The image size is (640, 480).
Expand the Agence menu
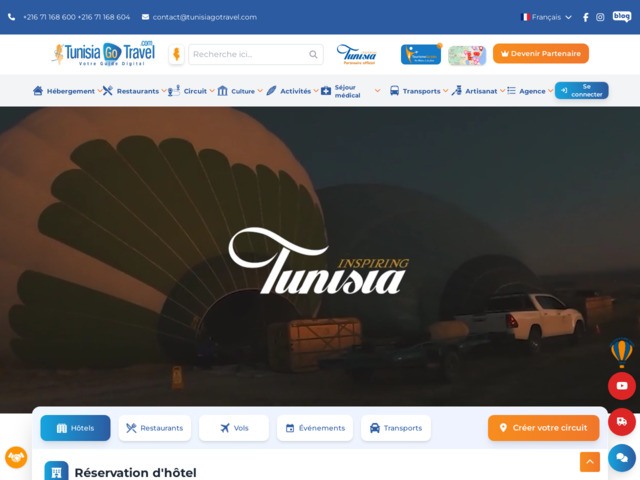point(530,91)
